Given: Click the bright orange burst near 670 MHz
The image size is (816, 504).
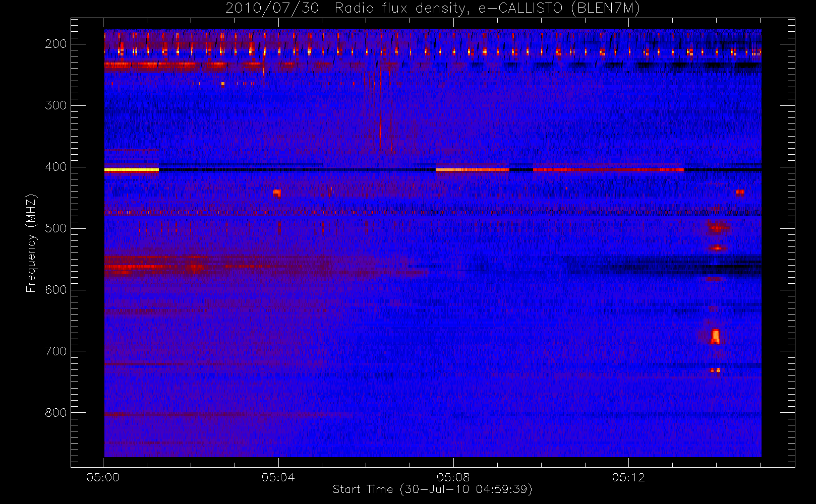Looking at the screenshot, I should click(x=715, y=336).
